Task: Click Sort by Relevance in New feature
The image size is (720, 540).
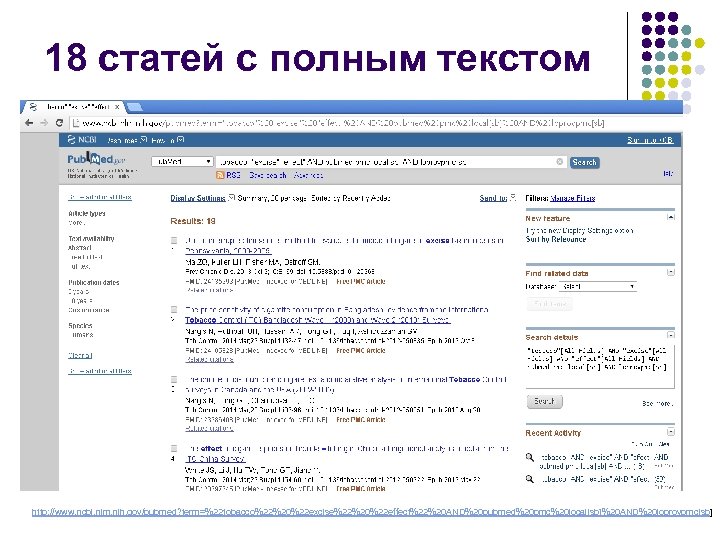Action: click(556, 239)
